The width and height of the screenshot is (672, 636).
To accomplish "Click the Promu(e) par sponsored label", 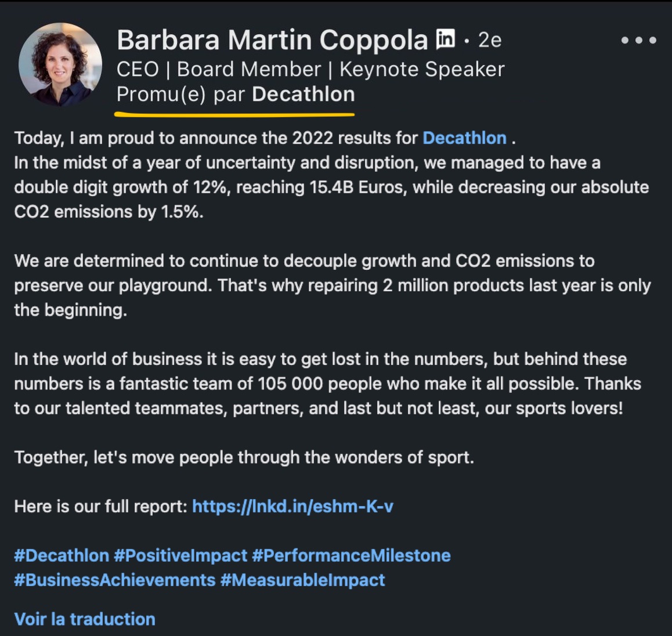I will point(180,94).
